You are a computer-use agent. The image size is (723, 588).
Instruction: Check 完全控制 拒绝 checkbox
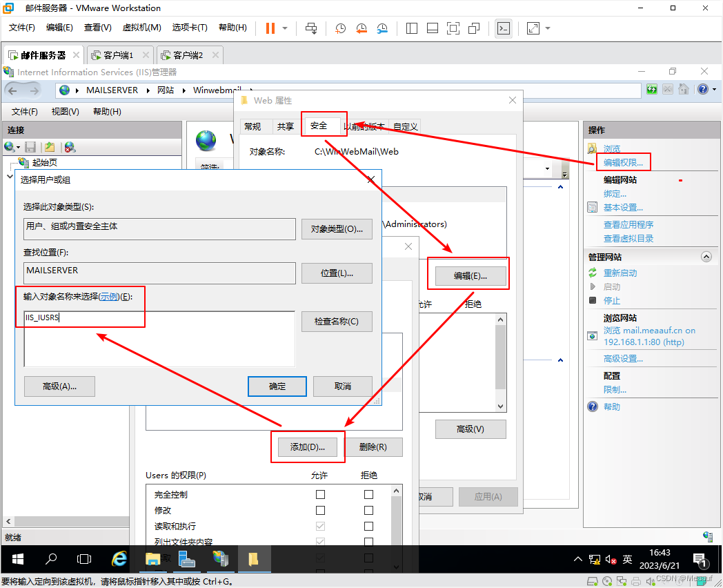coord(368,494)
